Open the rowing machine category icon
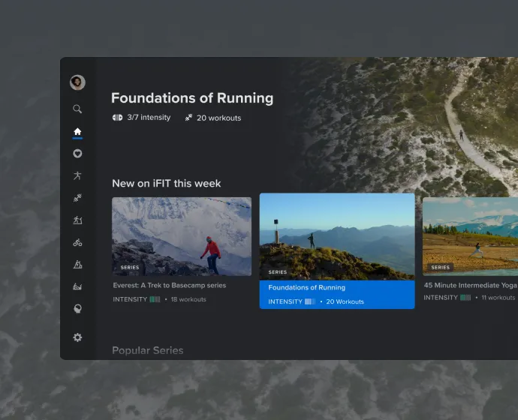Screen dimensions: 518x420 coord(77,286)
